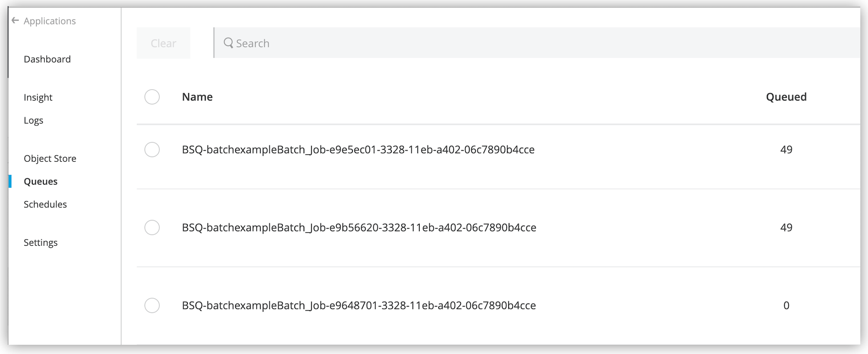Click inside the Search input field
The width and height of the screenshot is (868, 354).
346,43
